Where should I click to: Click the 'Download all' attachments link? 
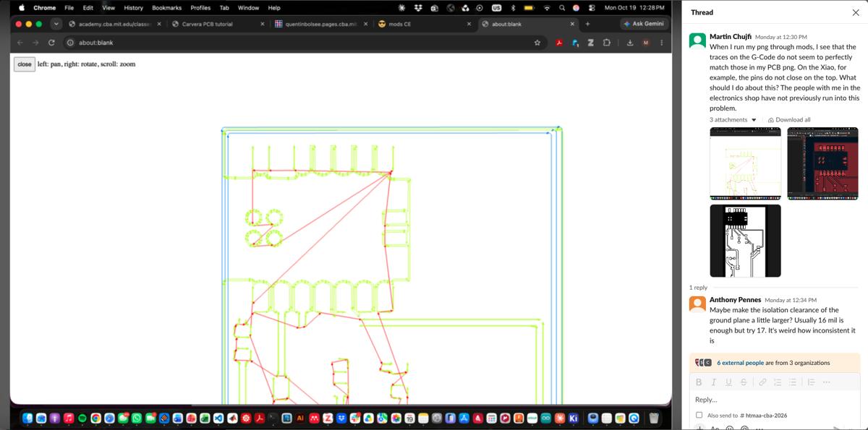(789, 120)
